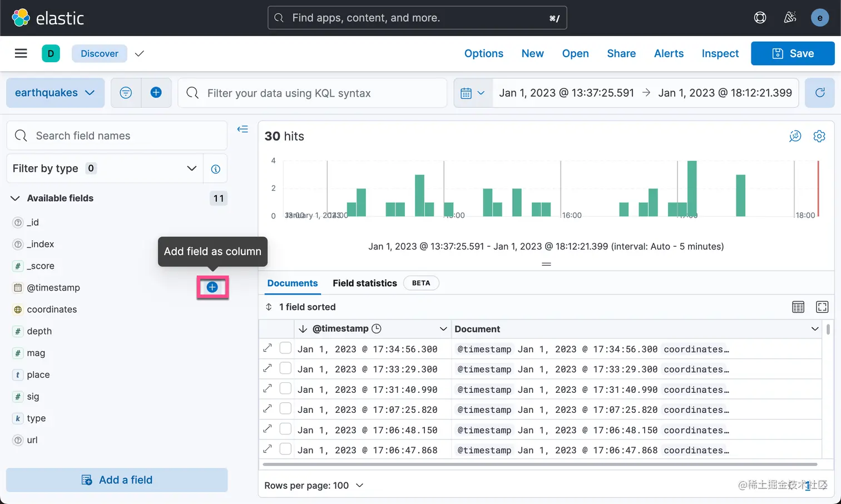This screenshot has height=504, width=841.
Task: Add @timestamp field as column
Action: [x=212, y=287]
